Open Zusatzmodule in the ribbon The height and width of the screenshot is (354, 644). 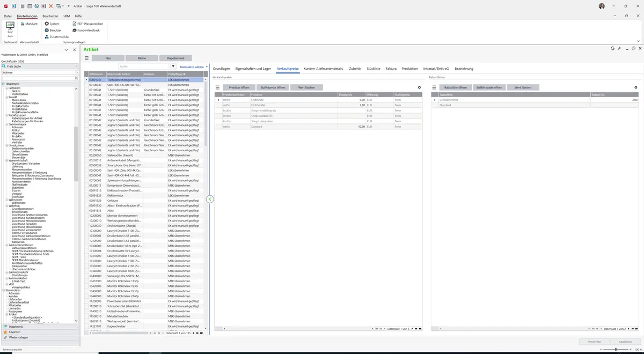(x=56, y=36)
